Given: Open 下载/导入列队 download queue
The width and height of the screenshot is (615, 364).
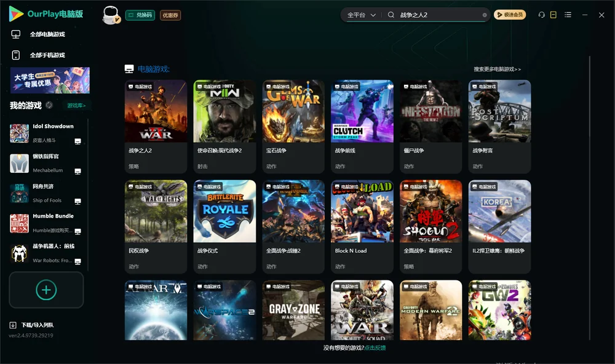Looking at the screenshot, I should (32, 325).
